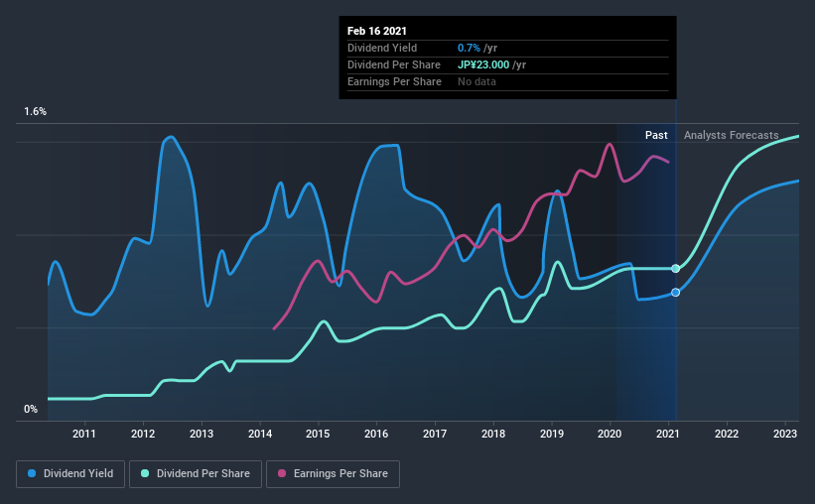
Task: Toggle the Earnings Per Share legend button
Action: coord(333,474)
